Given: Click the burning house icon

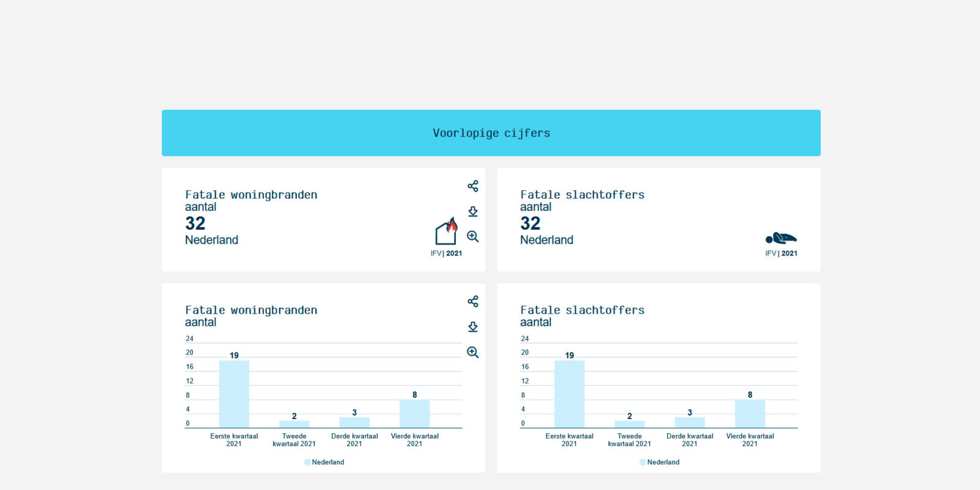Looking at the screenshot, I should click(446, 232).
